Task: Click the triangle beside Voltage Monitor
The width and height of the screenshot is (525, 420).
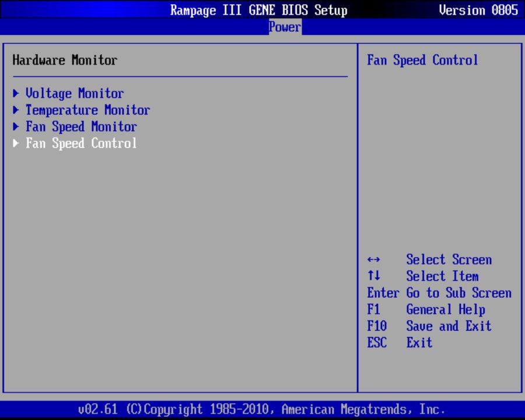Action: (16, 93)
